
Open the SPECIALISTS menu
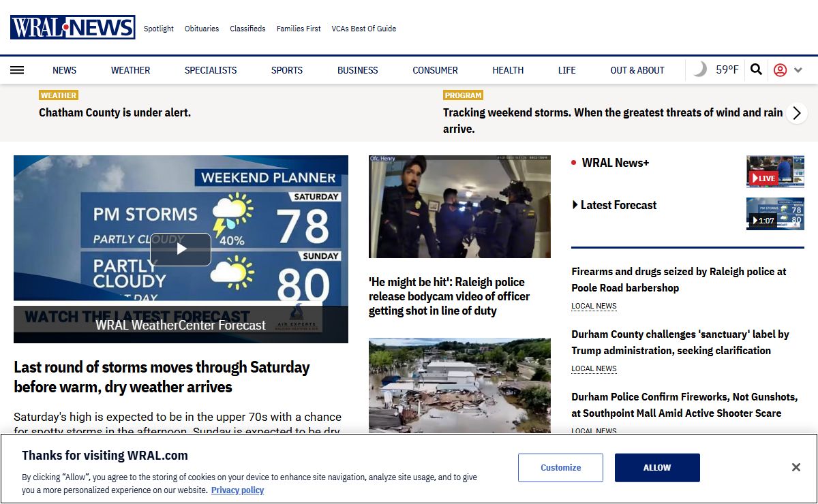pos(211,70)
